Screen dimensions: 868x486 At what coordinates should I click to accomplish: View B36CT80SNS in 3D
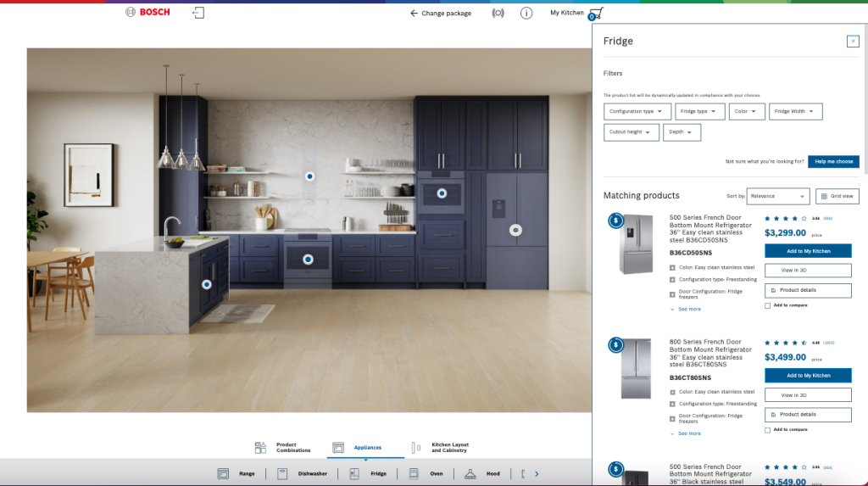(808, 395)
